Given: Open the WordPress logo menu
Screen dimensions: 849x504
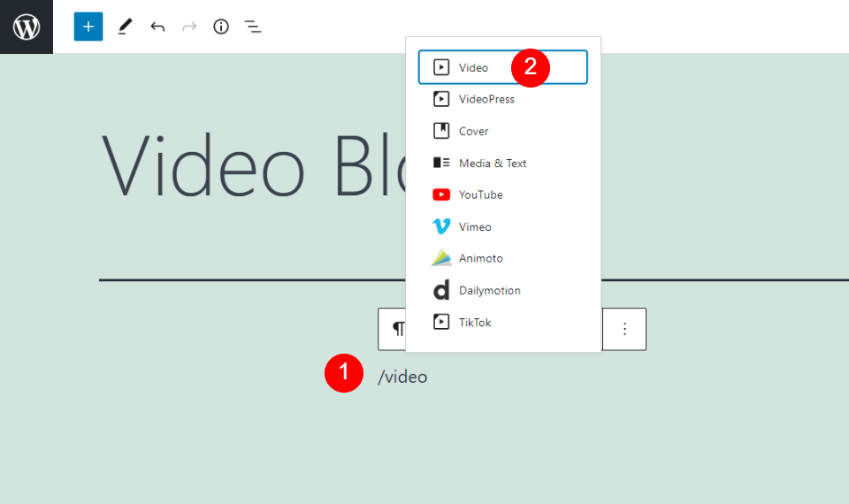Looking at the screenshot, I should (27, 27).
